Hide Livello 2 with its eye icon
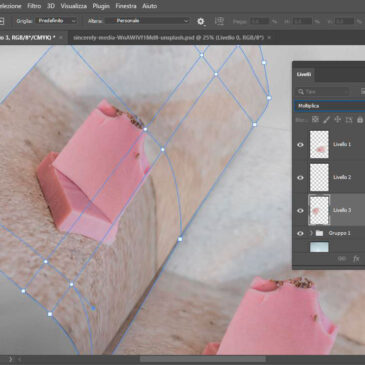The height and width of the screenshot is (365, 365). tap(300, 178)
